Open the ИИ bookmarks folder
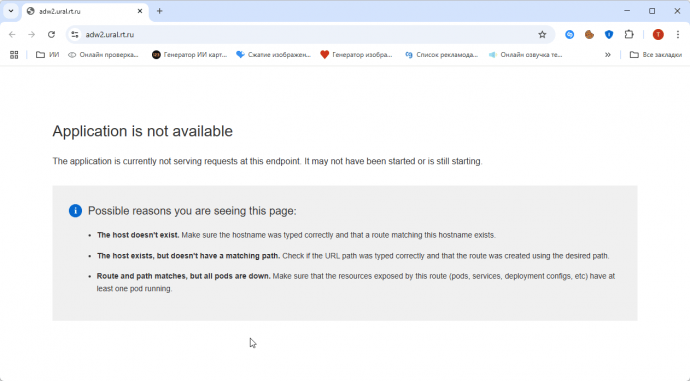Screen dimensions: 690x381 point(48,55)
